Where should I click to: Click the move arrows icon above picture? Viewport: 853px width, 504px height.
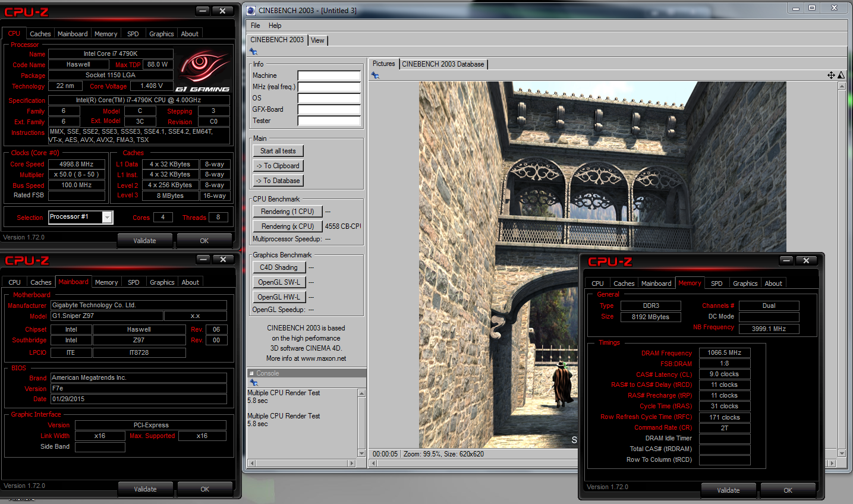point(831,75)
